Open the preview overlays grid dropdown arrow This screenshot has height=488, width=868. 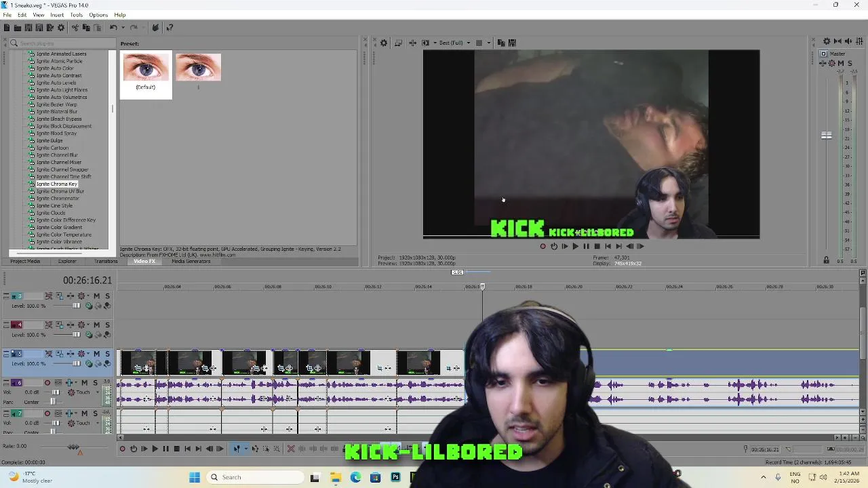[x=489, y=43]
